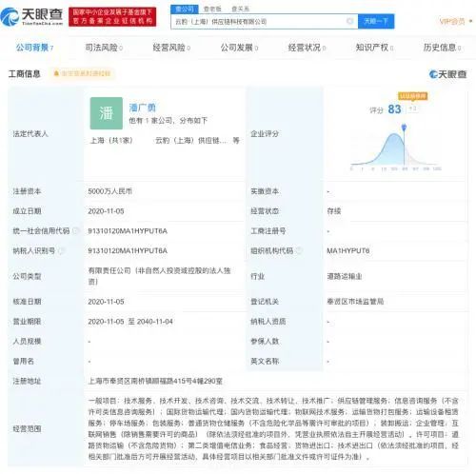Expand the VIP会员 dropdown menu

(x=456, y=21)
